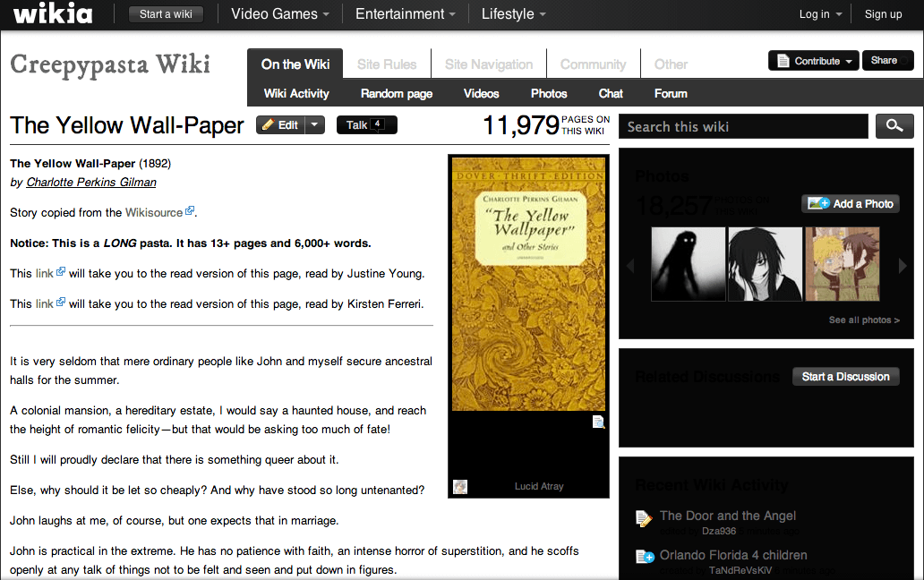Select the Site Navigation tab
This screenshot has height=580, width=924.
click(x=489, y=64)
